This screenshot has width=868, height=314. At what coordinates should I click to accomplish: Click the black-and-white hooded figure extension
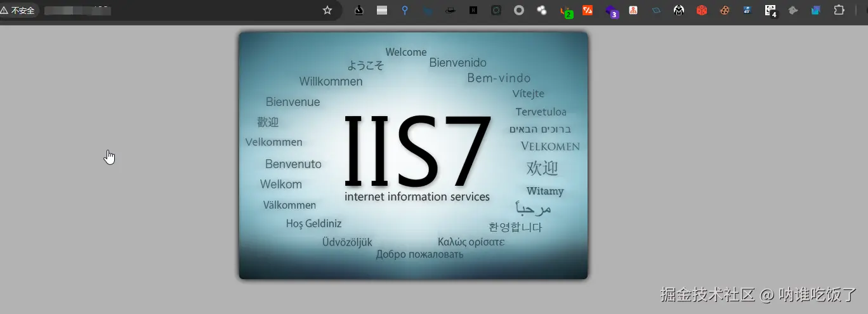pos(679,10)
